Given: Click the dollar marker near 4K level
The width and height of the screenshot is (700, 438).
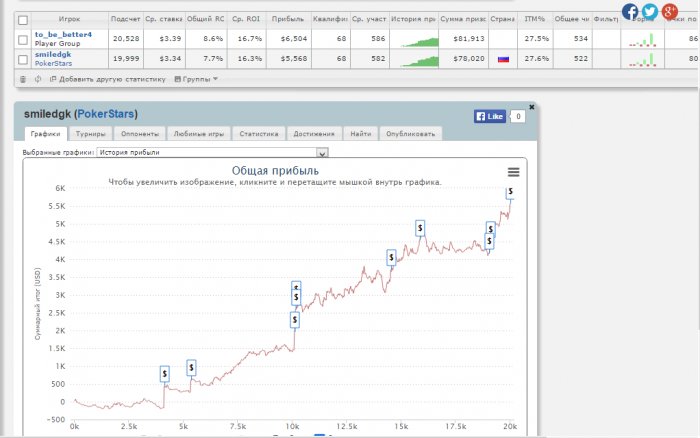Looking at the screenshot, I should (391, 258).
